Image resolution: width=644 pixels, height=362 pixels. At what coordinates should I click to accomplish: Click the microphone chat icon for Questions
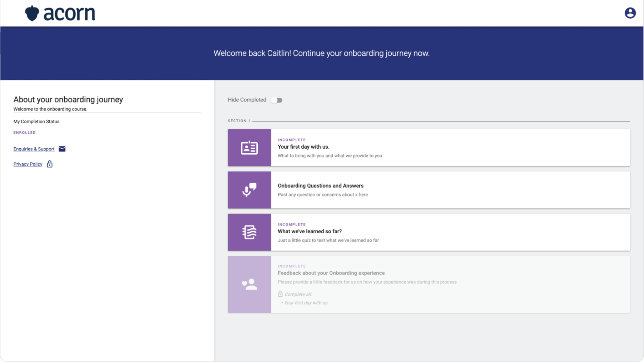tap(249, 190)
